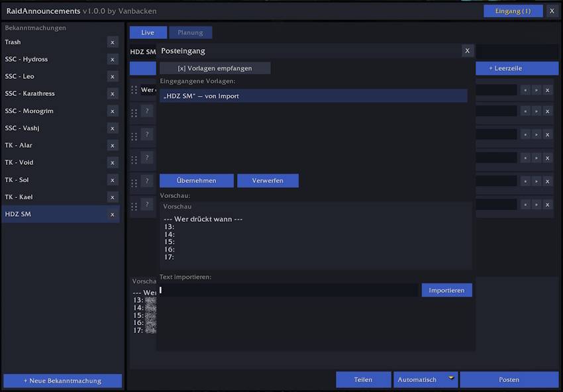Click the Importieren button
Viewport: 563px width, 392px height.
click(x=446, y=290)
